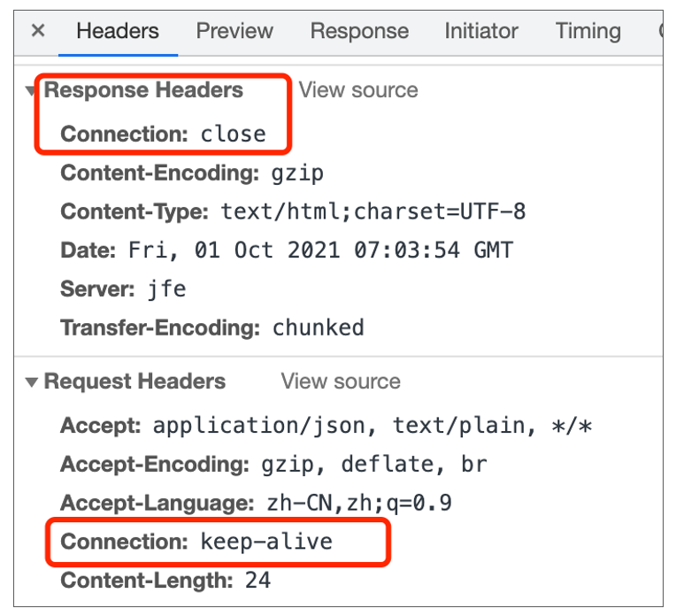This screenshot has height=616, width=676.
Task: Click View source for Request Headers
Action: coord(341,381)
